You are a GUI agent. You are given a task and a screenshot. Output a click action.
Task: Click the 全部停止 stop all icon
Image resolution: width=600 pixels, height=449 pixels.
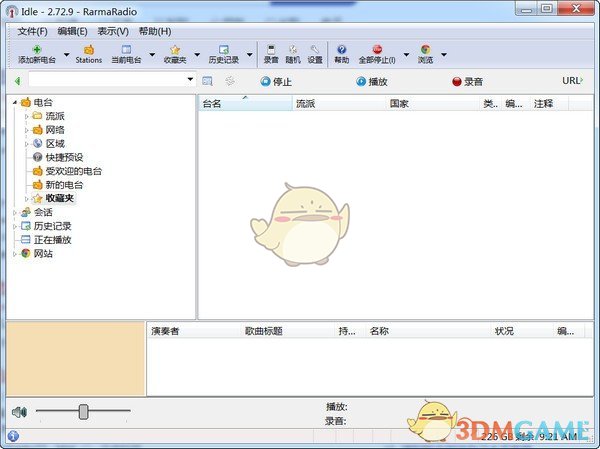tap(377, 49)
